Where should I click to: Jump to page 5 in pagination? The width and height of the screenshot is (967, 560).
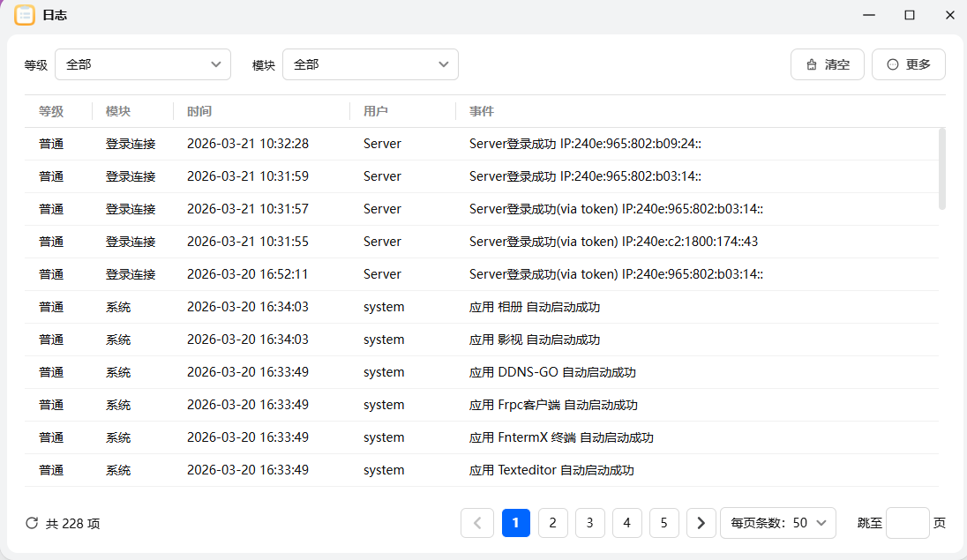coord(663,523)
